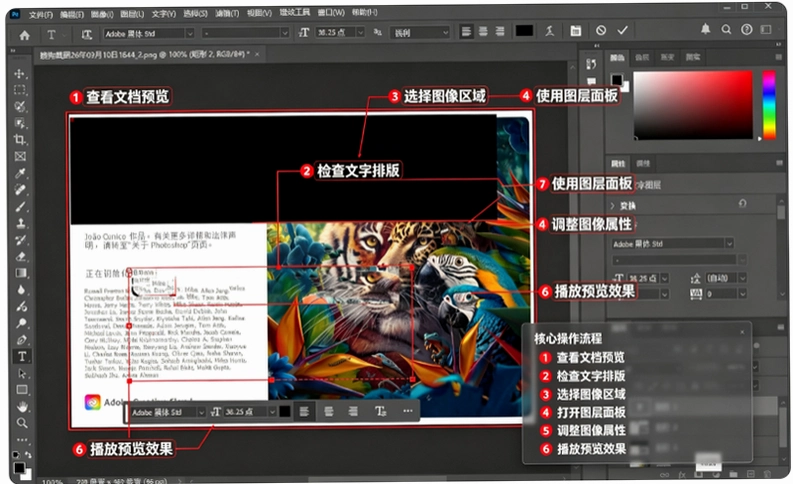This screenshot has width=793, height=484.
Task: Select the Hand tool
Action: point(22,407)
